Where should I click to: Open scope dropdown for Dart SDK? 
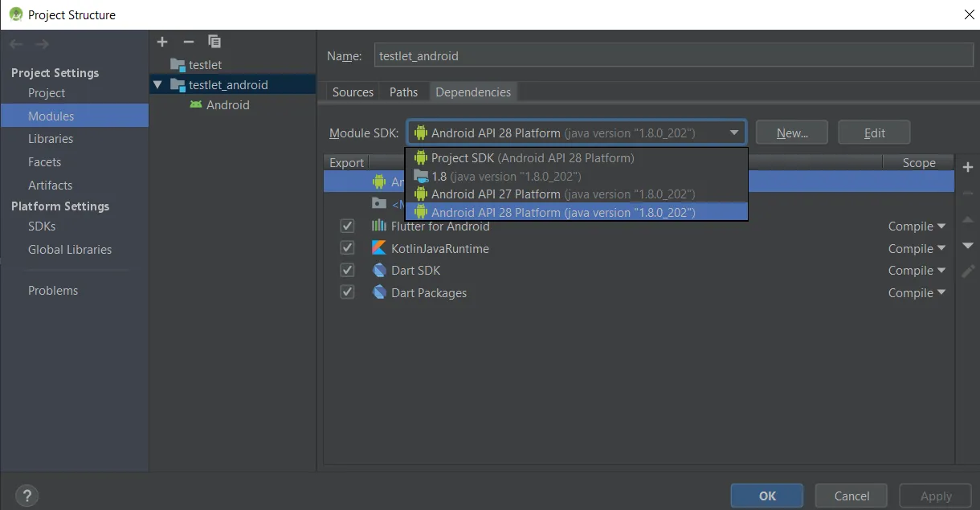(917, 271)
